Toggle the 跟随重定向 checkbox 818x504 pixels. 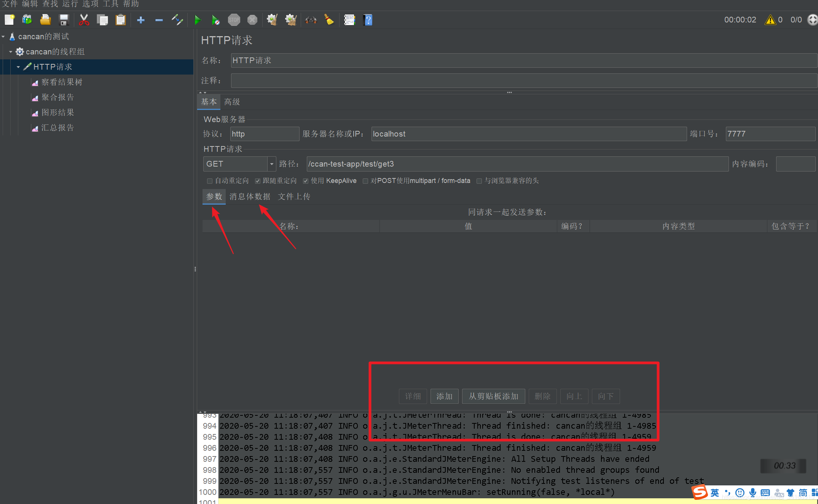pos(258,181)
